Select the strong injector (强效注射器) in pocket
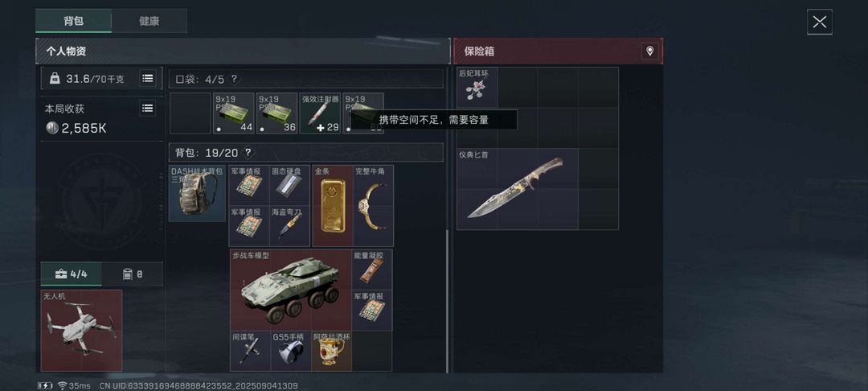868x391 pixels. click(x=320, y=113)
